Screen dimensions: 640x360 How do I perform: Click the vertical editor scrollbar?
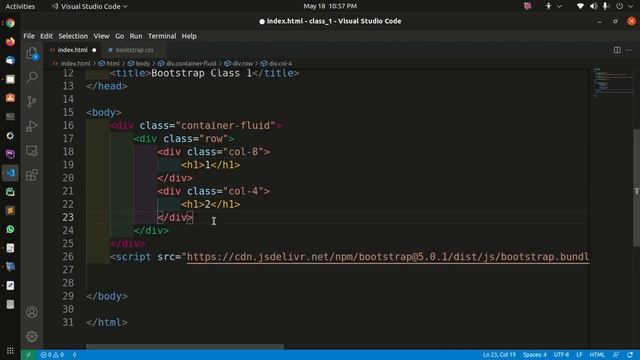(x=636, y=188)
